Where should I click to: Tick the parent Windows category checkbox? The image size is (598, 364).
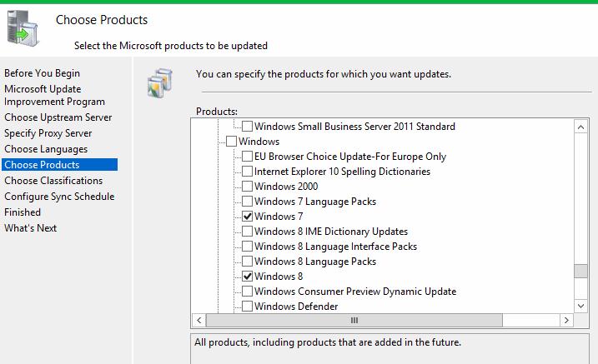(x=231, y=142)
